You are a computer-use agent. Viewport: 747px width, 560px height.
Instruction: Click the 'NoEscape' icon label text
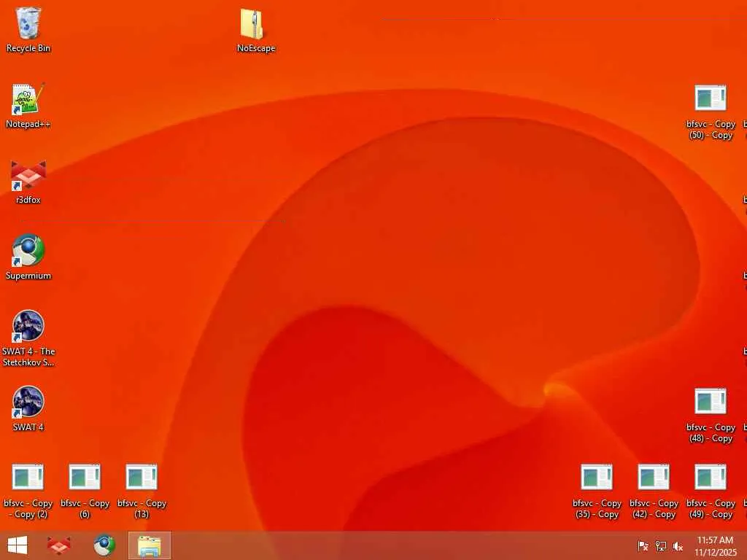pyautogui.click(x=256, y=48)
